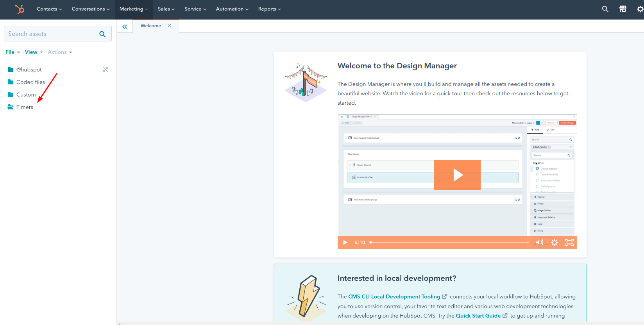Click external link icon after Quick Start Guide
This screenshot has height=325, width=644.
click(505, 316)
